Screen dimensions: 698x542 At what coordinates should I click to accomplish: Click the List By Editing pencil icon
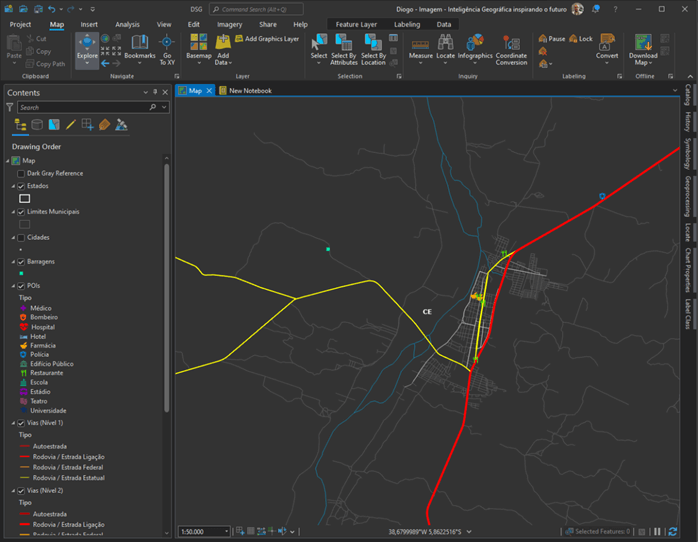pyautogui.click(x=71, y=125)
